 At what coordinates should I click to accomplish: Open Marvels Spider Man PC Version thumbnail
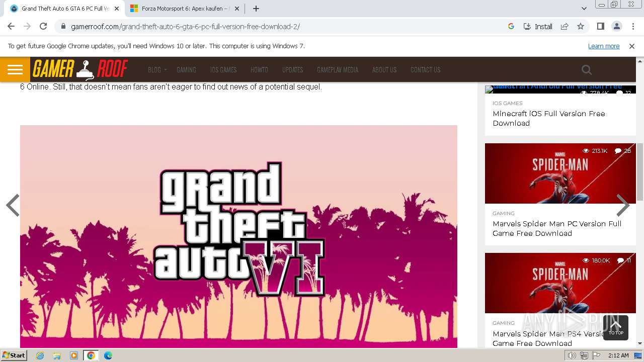tap(560, 173)
